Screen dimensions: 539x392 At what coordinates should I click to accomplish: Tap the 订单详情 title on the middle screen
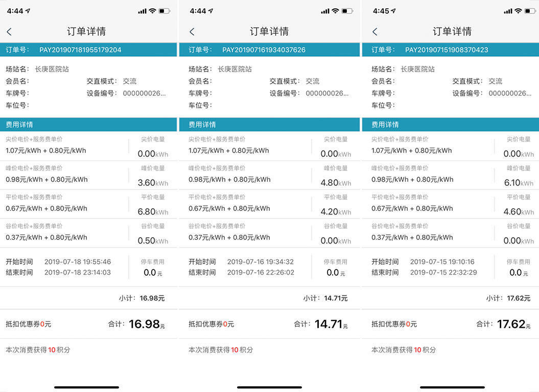tap(269, 31)
